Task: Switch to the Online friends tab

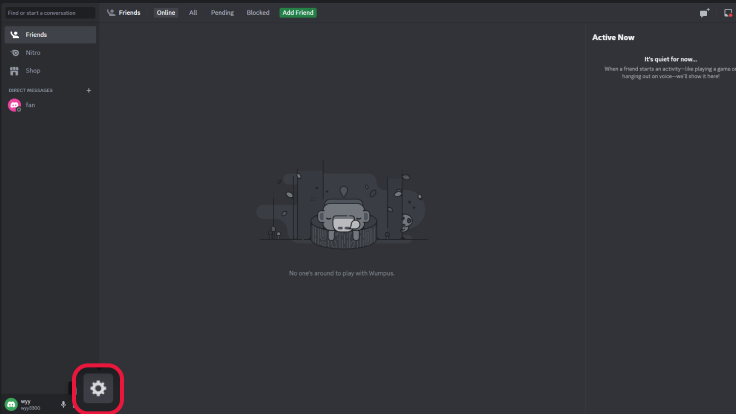Action: [166, 13]
